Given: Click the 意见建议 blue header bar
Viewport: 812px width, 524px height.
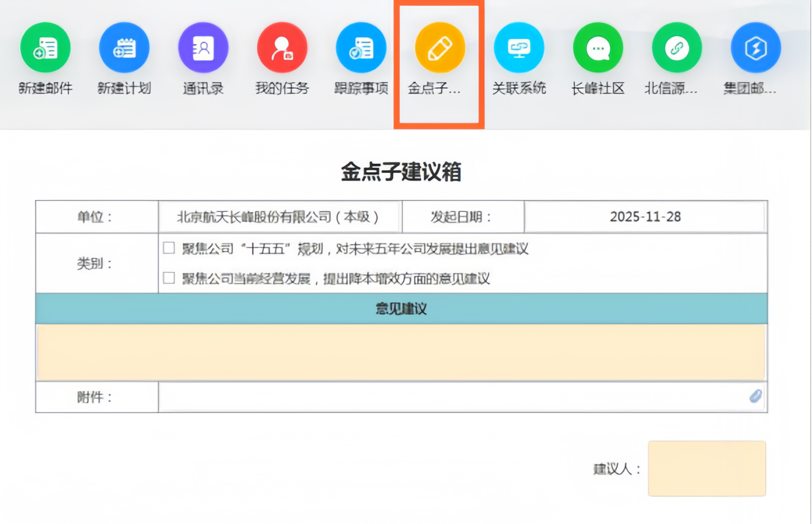Looking at the screenshot, I should [401, 308].
